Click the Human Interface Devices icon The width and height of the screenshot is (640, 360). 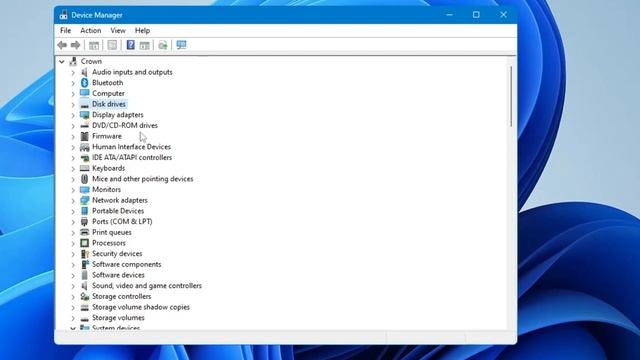(84, 147)
